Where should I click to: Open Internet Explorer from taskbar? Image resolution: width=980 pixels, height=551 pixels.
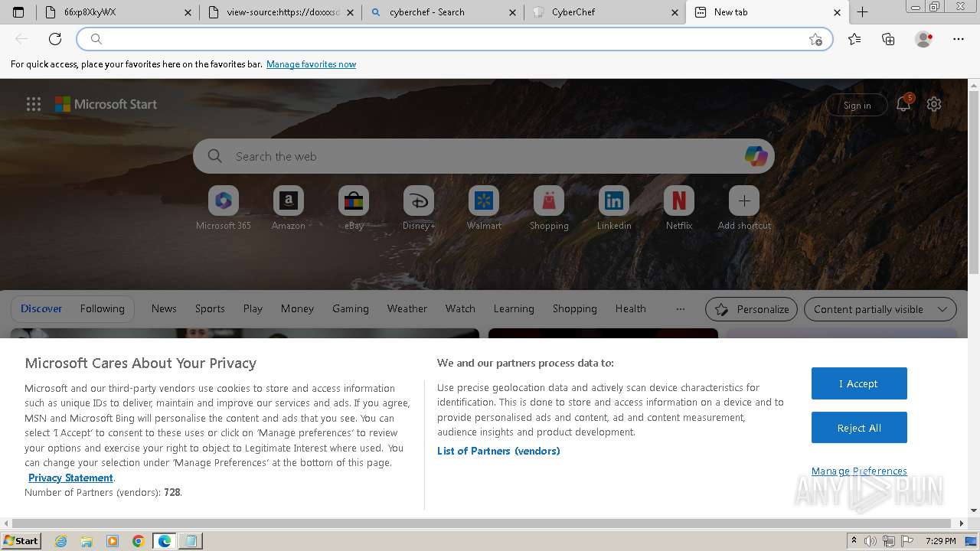click(x=61, y=541)
